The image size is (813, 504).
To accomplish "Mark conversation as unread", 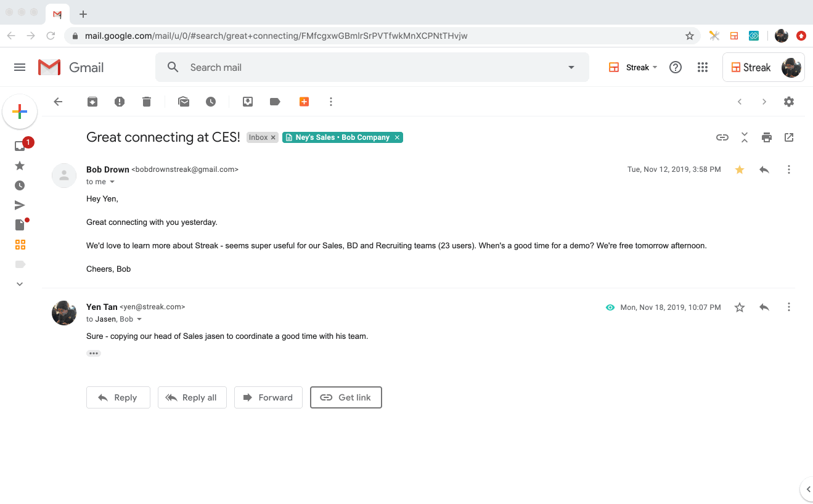I will (184, 102).
